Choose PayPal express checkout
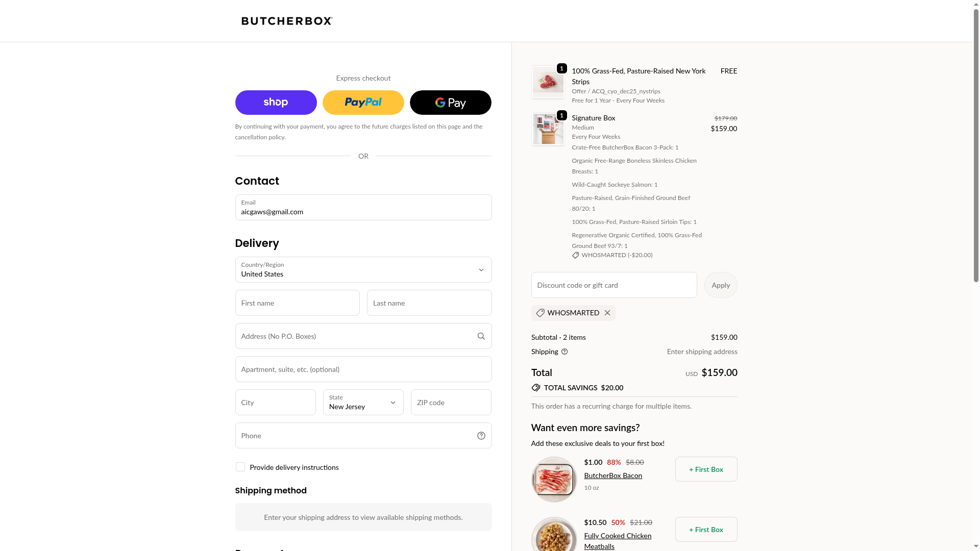This screenshot has width=980, height=551. (x=363, y=103)
